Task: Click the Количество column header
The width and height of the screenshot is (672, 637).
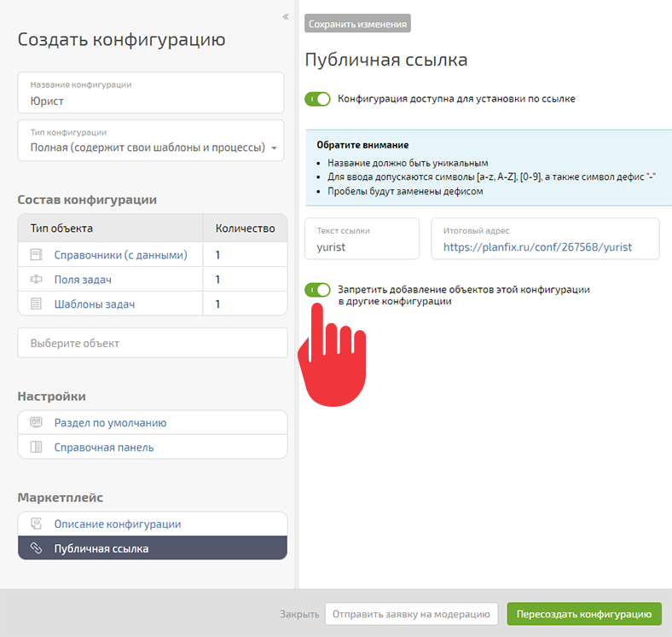Action: tap(245, 228)
